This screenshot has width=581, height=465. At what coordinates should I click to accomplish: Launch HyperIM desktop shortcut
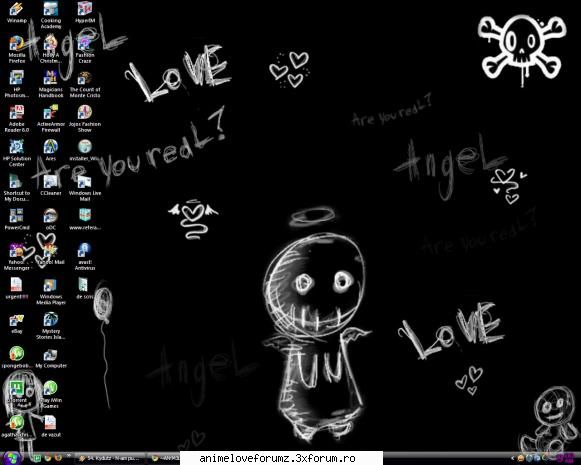click(85, 13)
